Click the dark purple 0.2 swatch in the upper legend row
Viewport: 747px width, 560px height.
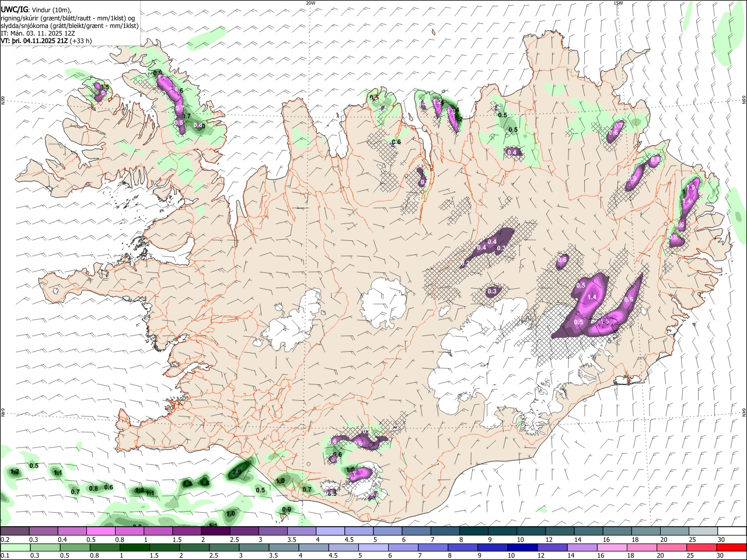(15, 531)
